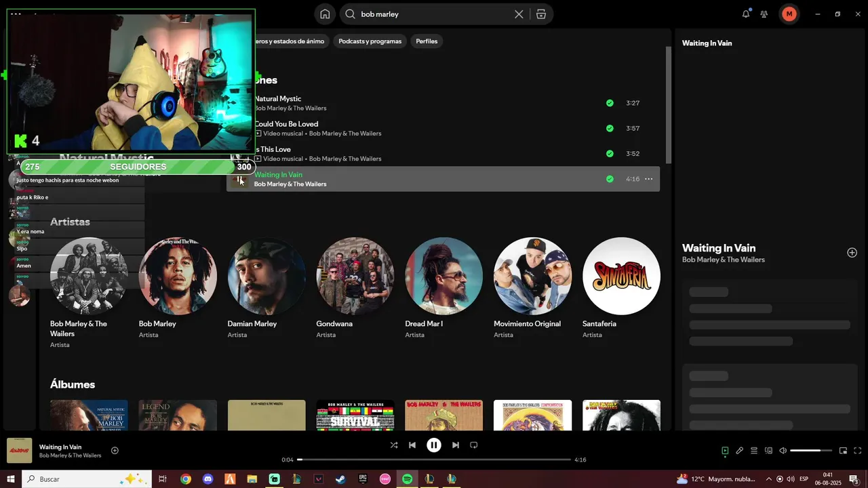Viewport: 868px width, 488px height.
Task: Open Task View in the taskbar
Action: coord(163,479)
